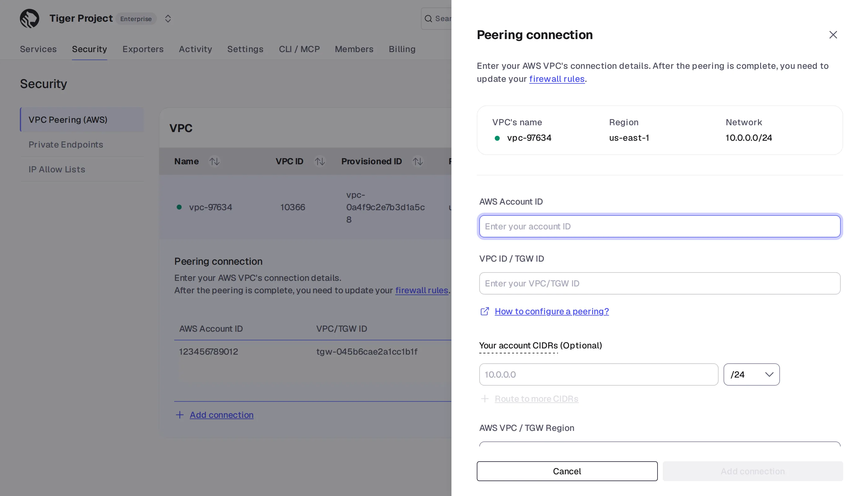
Task: Click the 10366 VPC ID cell
Action: (292, 207)
